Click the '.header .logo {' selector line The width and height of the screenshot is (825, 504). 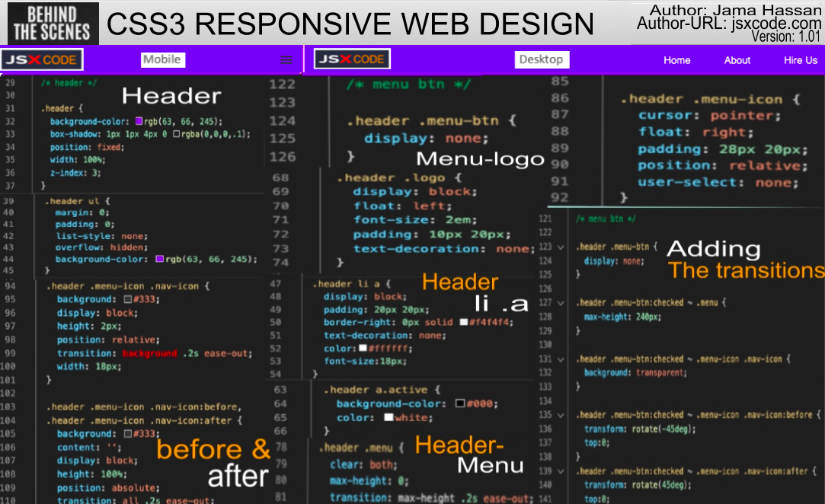tap(399, 178)
